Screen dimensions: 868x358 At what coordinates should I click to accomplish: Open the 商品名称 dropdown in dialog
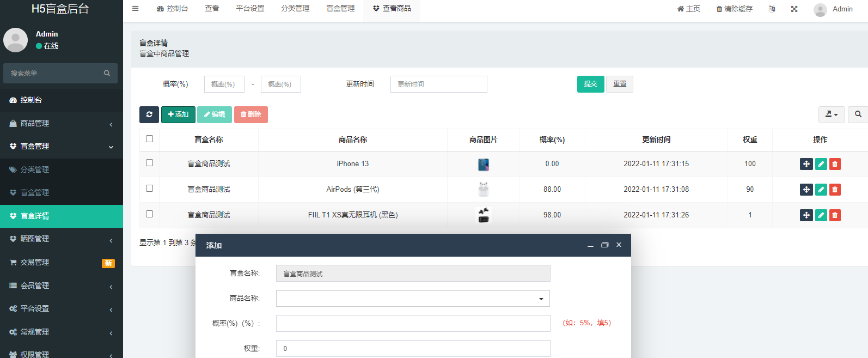click(413, 299)
